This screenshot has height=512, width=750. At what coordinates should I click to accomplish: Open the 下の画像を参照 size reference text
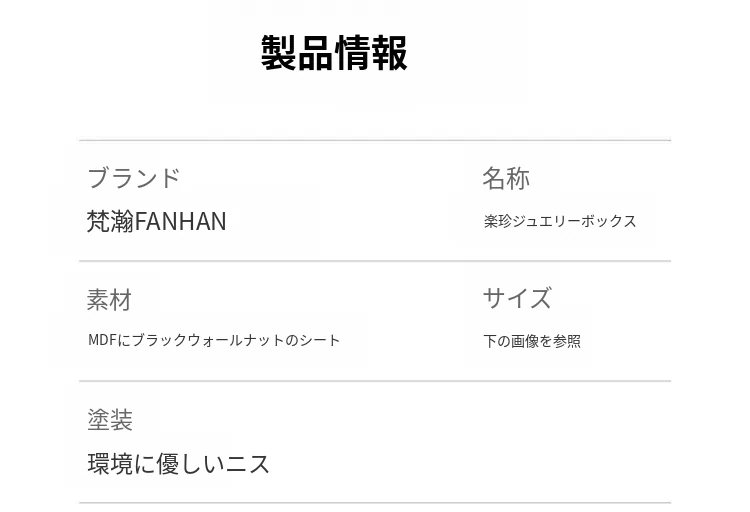click(532, 341)
